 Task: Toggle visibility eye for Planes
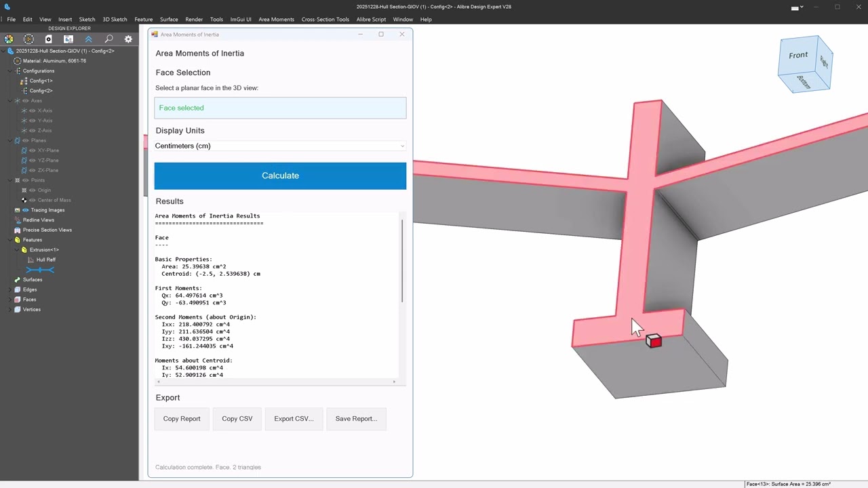[25, 140]
